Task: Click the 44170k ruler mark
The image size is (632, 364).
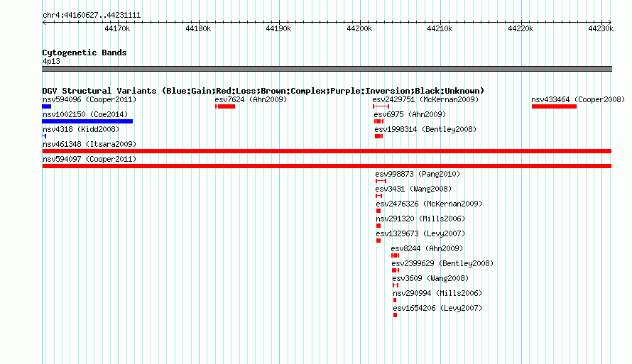Action: (117, 28)
